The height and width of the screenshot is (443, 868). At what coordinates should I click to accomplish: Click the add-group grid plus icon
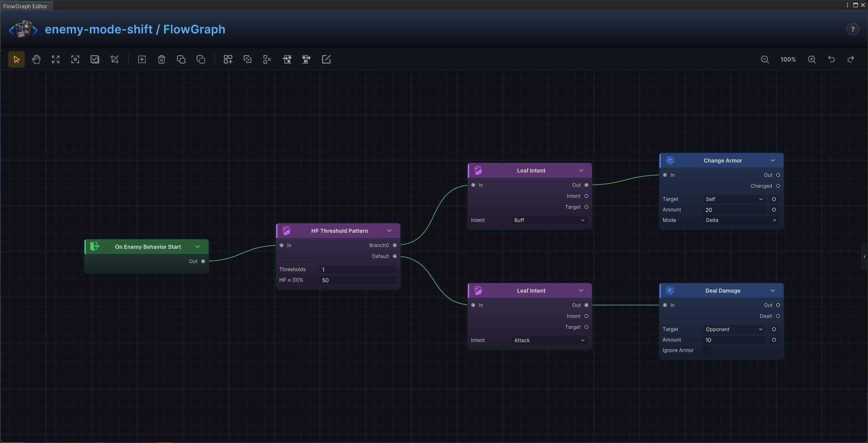pyautogui.click(x=228, y=59)
